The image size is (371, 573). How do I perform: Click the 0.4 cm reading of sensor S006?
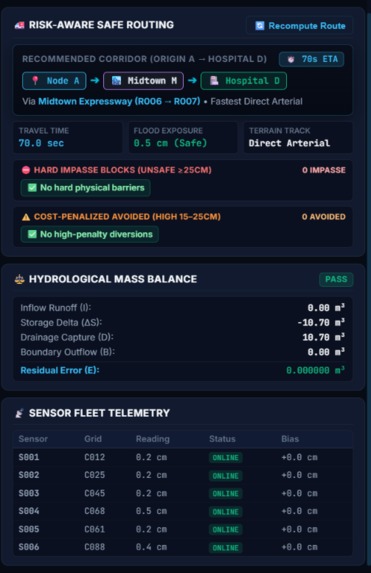[x=151, y=547]
